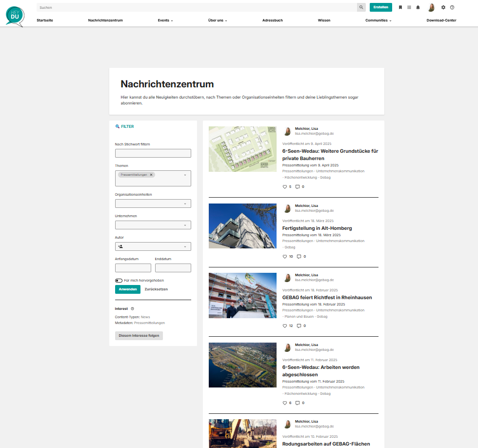The height and width of the screenshot is (448, 478).
Task: Click the search magnifier icon
Action: coord(361,7)
